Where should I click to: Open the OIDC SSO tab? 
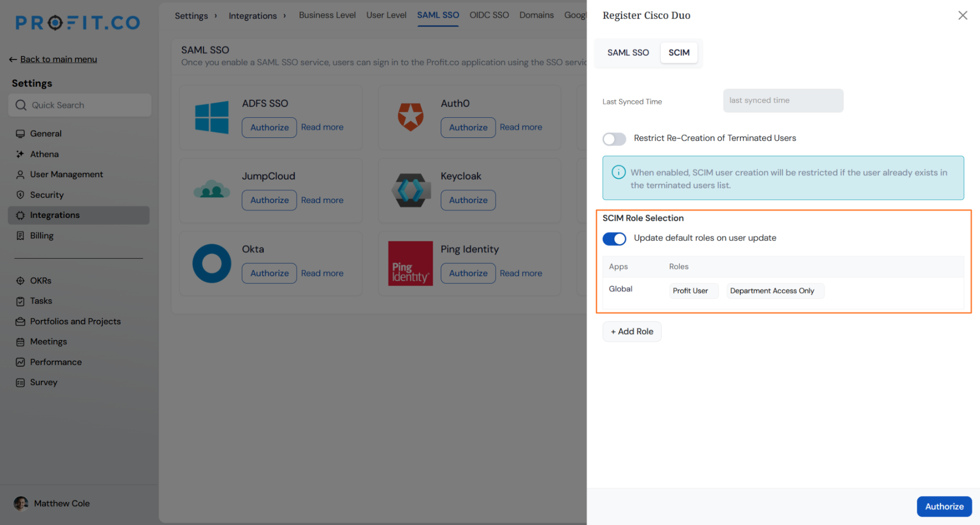(x=489, y=15)
